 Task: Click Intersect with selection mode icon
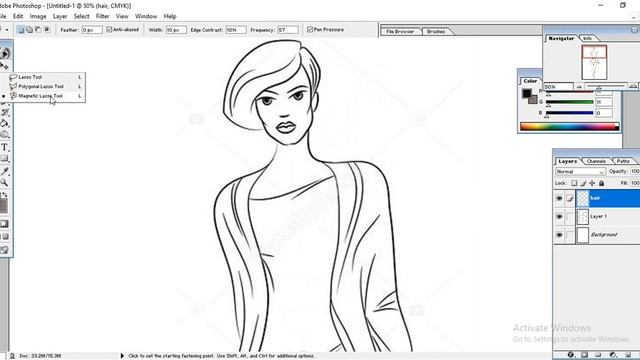[x=47, y=30]
